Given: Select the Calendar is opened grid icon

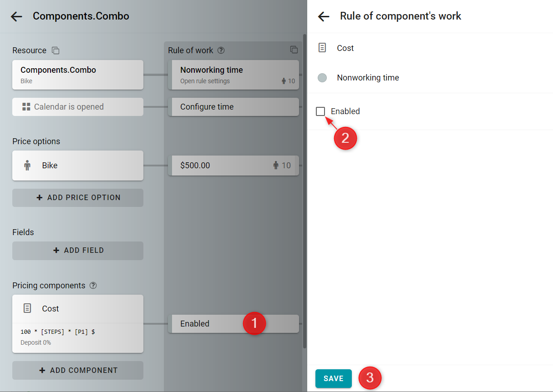Looking at the screenshot, I should [x=26, y=107].
